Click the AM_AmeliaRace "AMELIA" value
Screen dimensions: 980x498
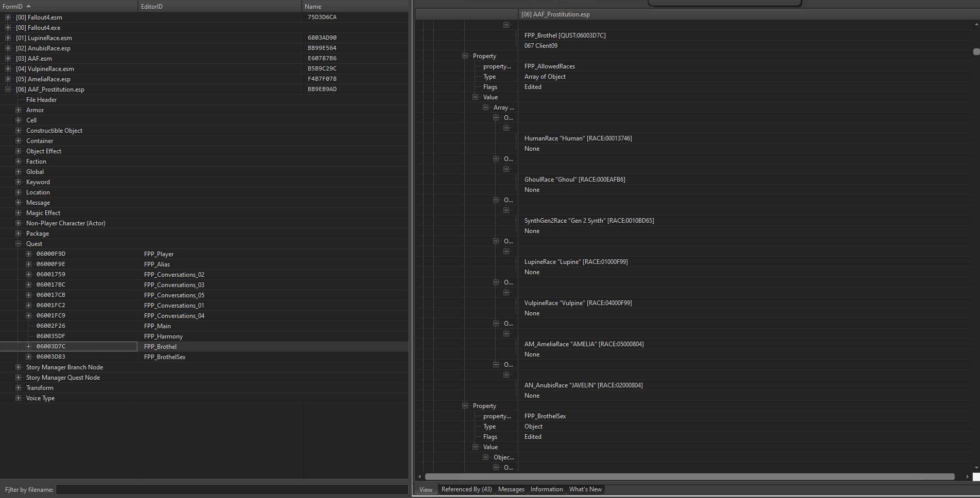(x=584, y=344)
